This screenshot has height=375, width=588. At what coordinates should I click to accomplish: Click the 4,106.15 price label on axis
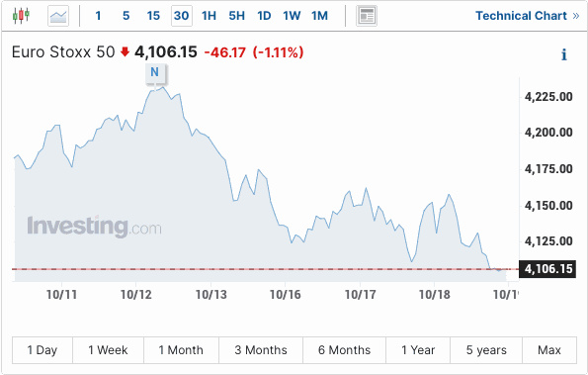547,269
